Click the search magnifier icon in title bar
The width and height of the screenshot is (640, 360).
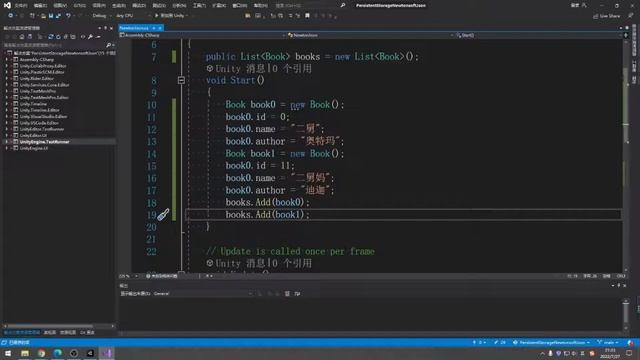[343, 5]
